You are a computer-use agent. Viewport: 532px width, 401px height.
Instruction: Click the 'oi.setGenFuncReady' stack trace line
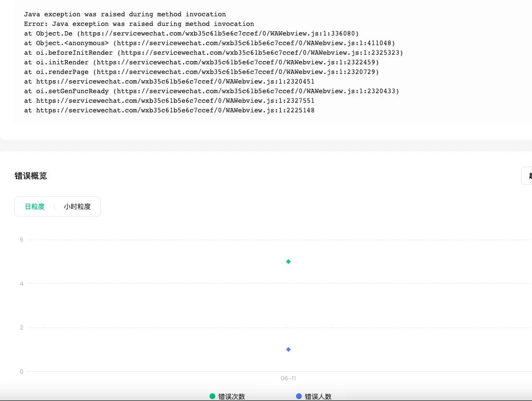tap(211, 91)
